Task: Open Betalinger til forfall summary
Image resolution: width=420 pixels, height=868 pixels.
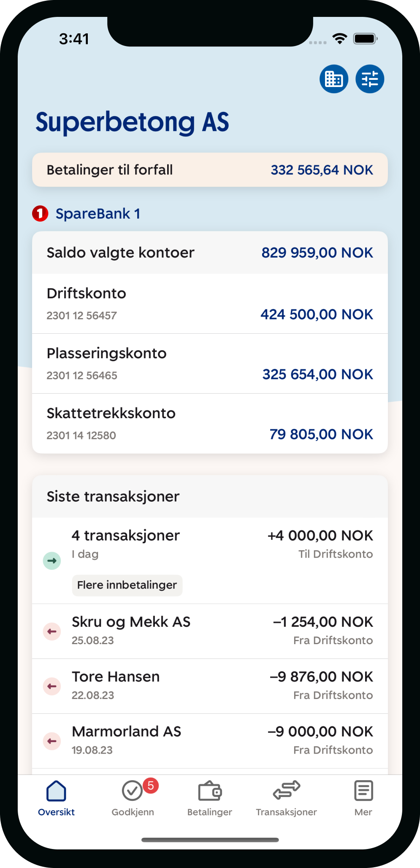Action: [x=210, y=170]
